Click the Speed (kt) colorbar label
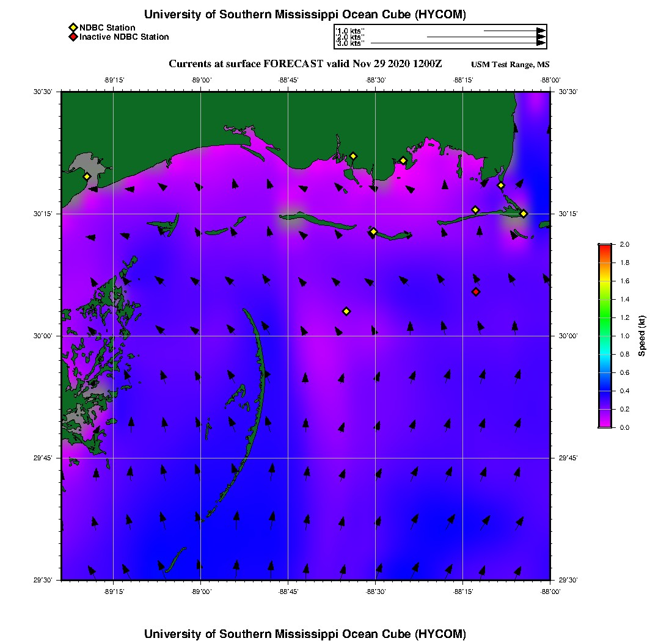 [641, 336]
